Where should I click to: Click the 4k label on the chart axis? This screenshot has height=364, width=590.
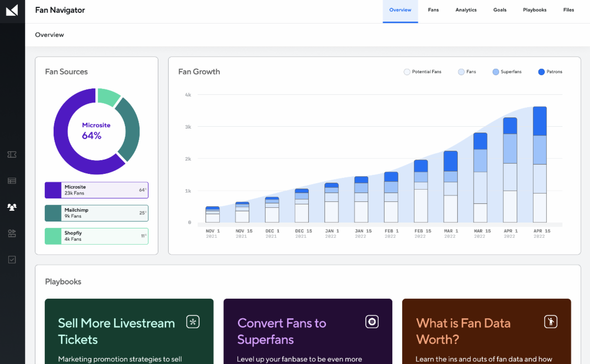coord(188,95)
